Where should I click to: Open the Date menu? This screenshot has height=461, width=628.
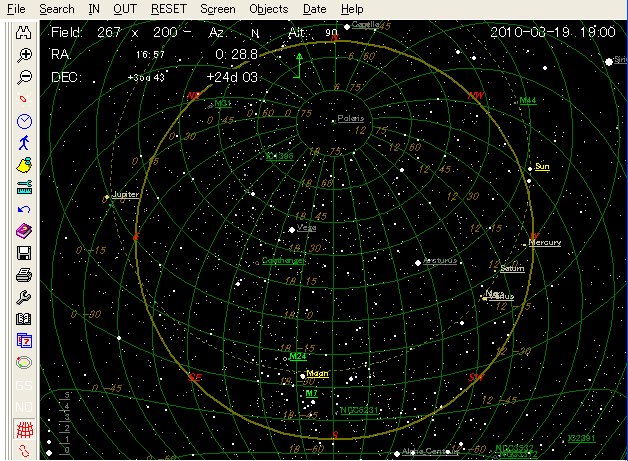pos(314,9)
